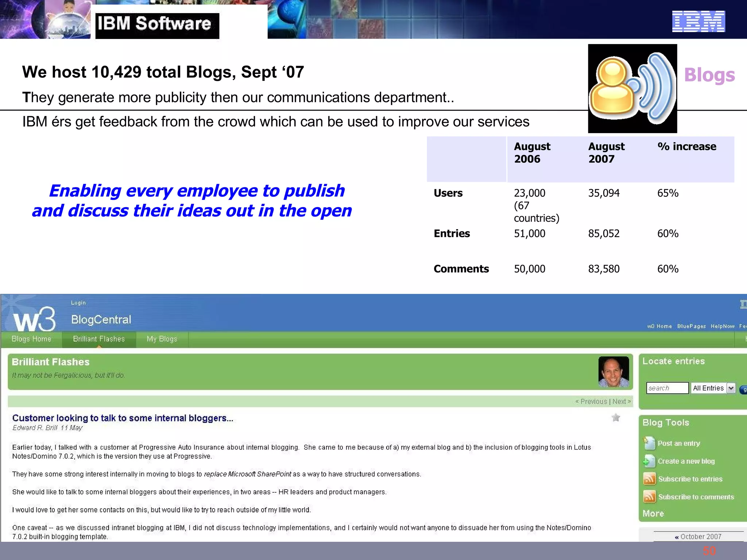Switch to the Brilliant Flashes tab
Image resolution: width=747 pixels, height=560 pixels.
[x=99, y=339]
